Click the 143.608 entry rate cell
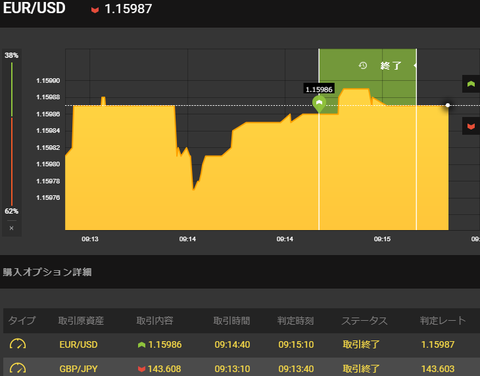The height and width of the screenshot is (376, 480). (164, 369)
